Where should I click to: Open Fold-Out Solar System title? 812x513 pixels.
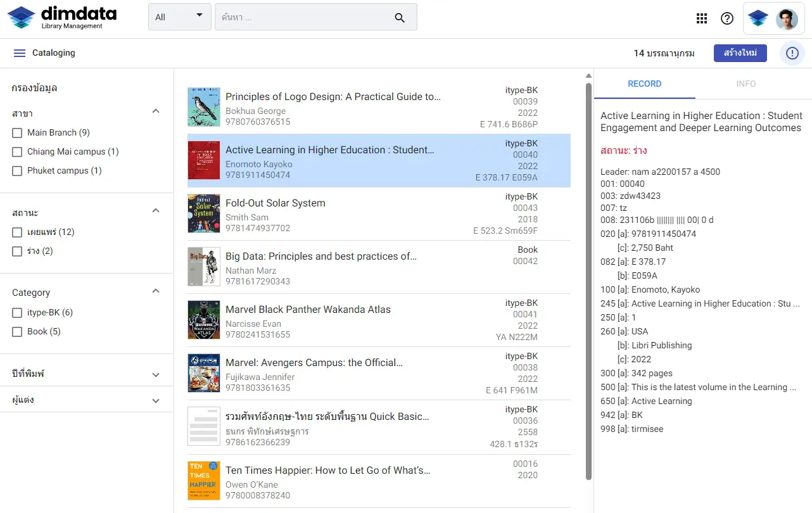(276, 203)
